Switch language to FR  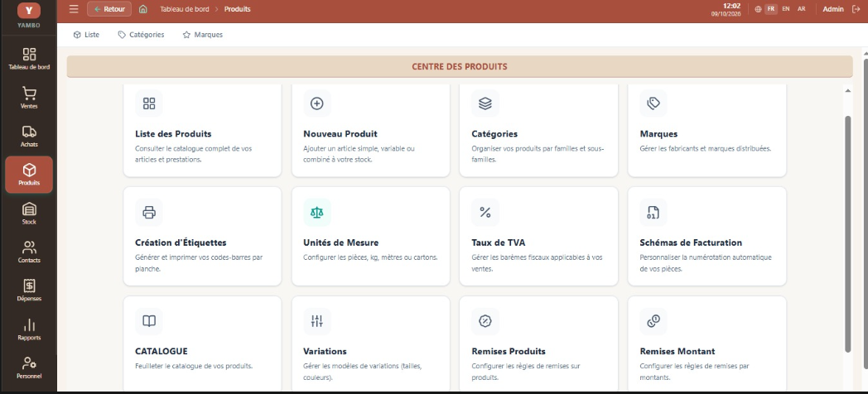[771, 9]
